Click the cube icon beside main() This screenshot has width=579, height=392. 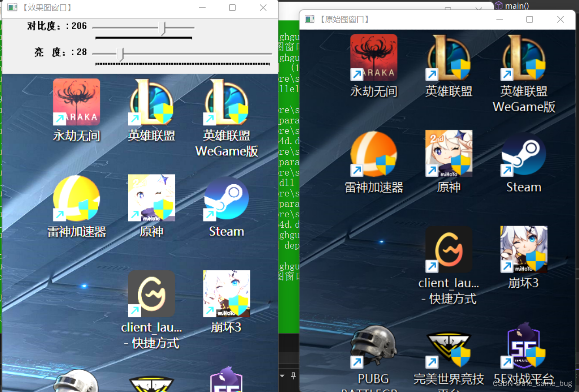499,6
